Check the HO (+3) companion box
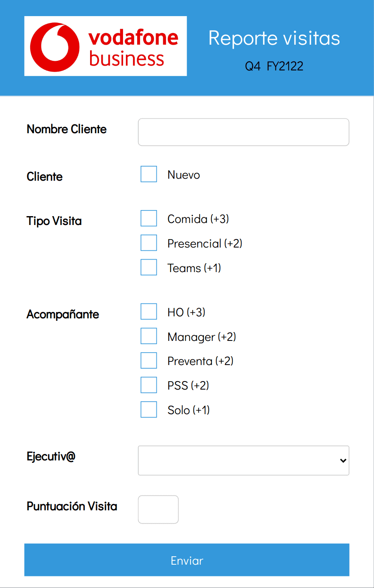Screen dimensions: 374x588 (x=149, y=312)
